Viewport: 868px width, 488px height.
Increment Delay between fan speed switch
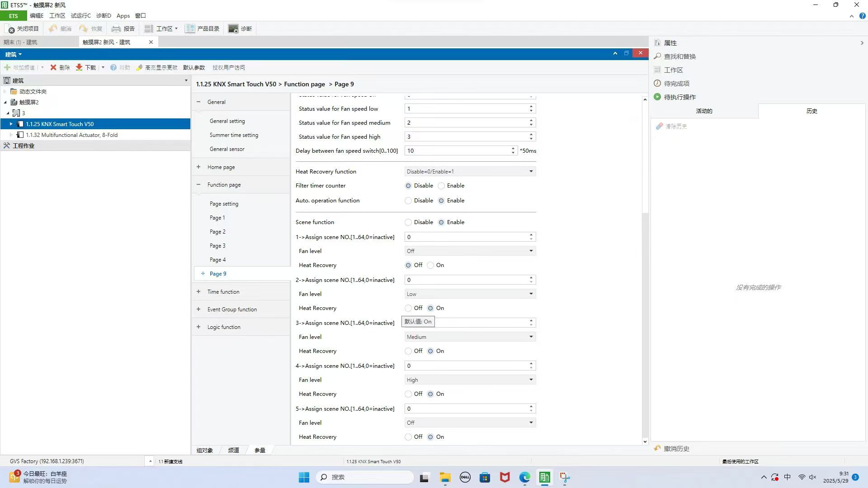[x=513, y=149]
